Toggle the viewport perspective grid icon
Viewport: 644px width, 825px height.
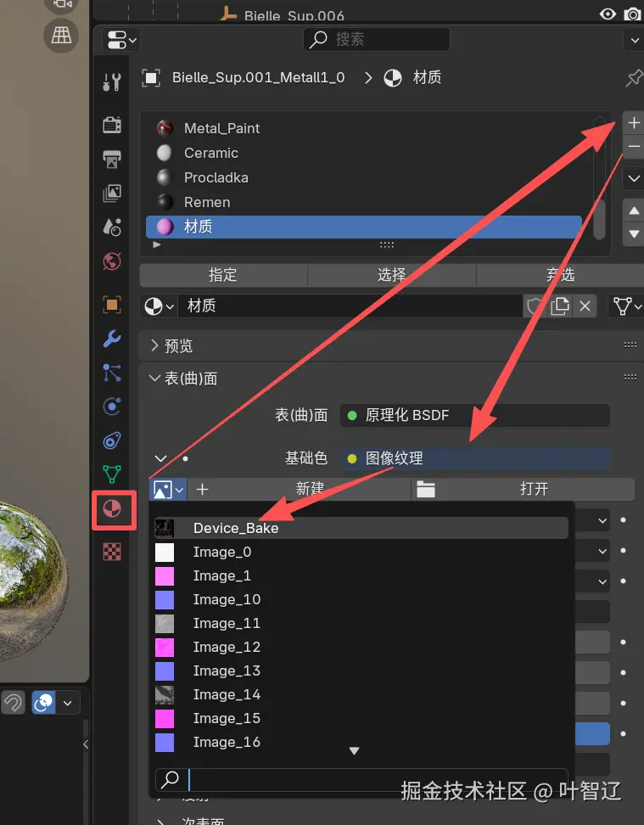pos(61,36)
